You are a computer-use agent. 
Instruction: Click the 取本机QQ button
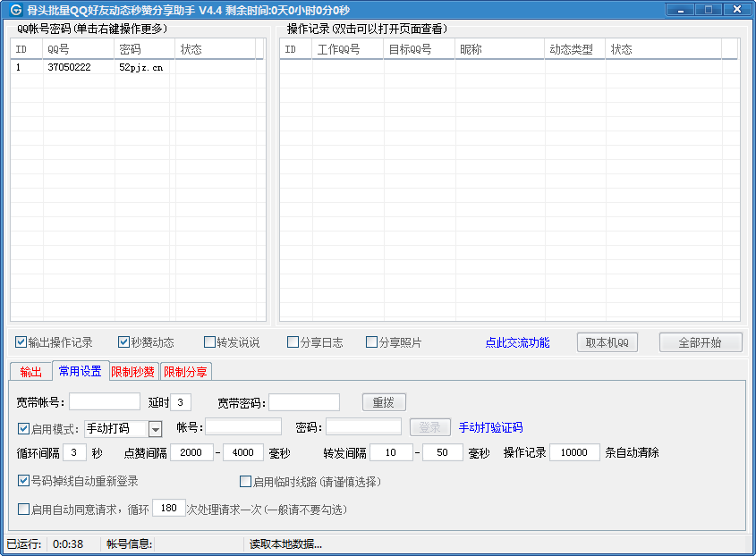(607, 342)
